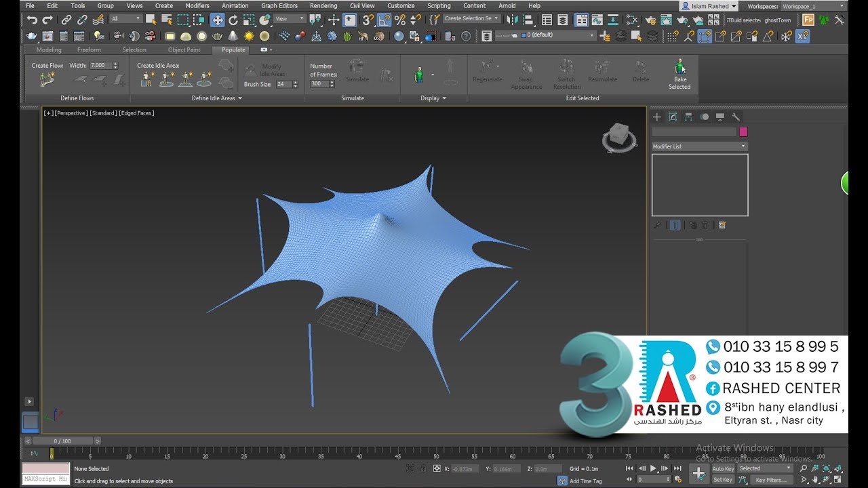Image resolution: width=868 pixels, height=488 pixels.
Task: Click the Islam Rashed account button
Action: click(708, 6)
